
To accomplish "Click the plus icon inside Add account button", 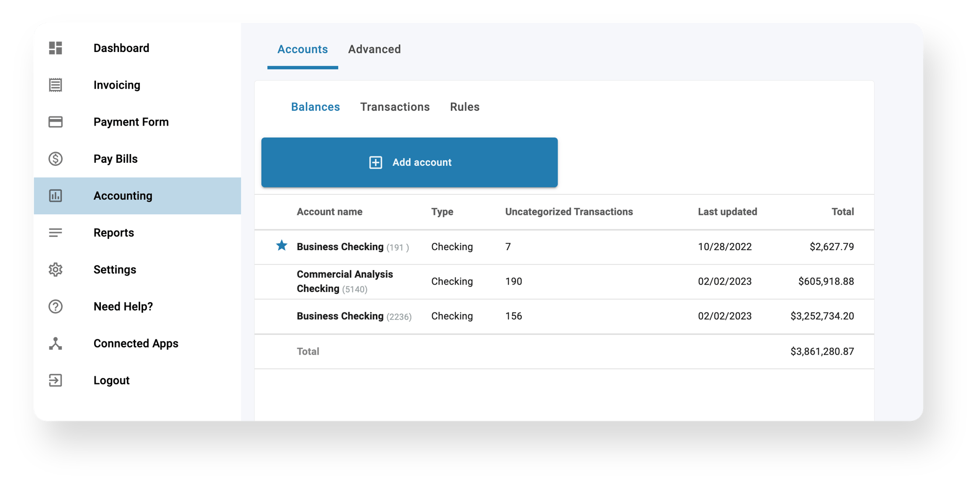I will pyautogui.click(x=375, y=162).
